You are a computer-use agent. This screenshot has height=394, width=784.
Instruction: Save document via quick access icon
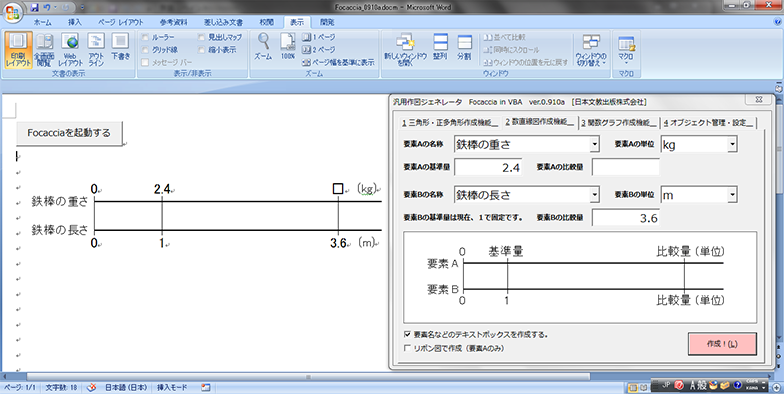point(34,8)
